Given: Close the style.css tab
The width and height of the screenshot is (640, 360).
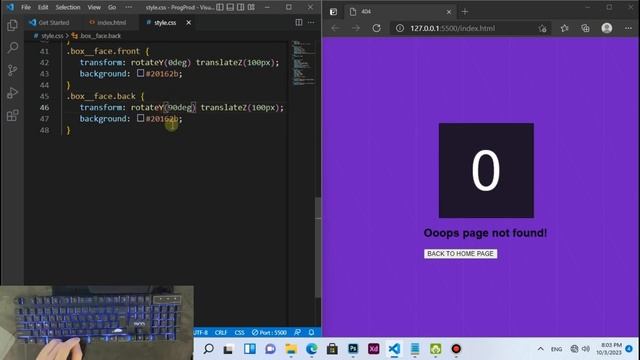Looking at the screenshot, I should click(189, 22).
